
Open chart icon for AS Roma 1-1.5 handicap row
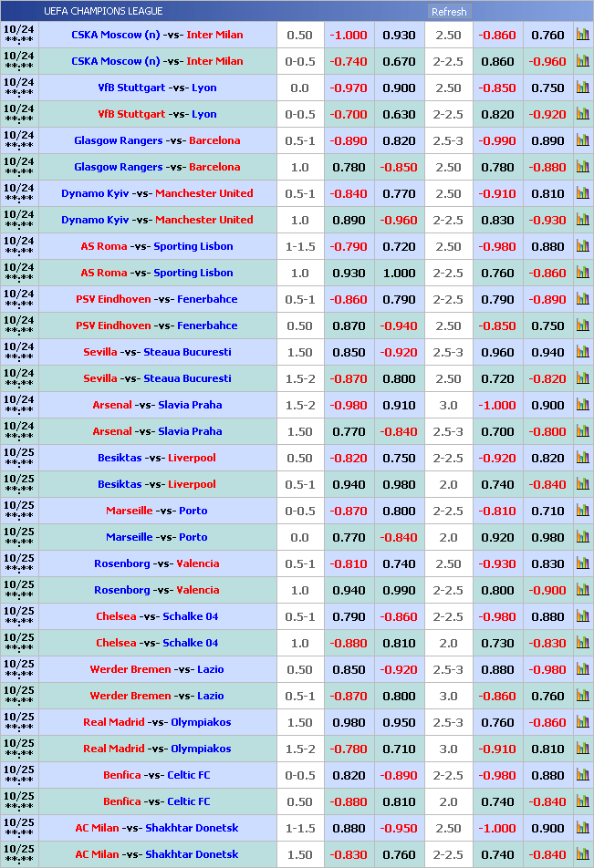coord(582,246)
